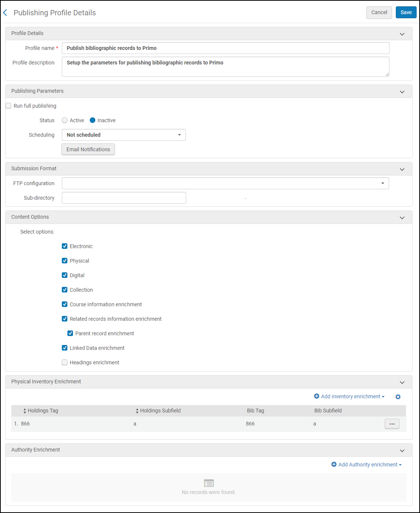This screenshot has height=513, width=420.
Task: Sort by Holdings Subfield column arrows
Action: 137,411
